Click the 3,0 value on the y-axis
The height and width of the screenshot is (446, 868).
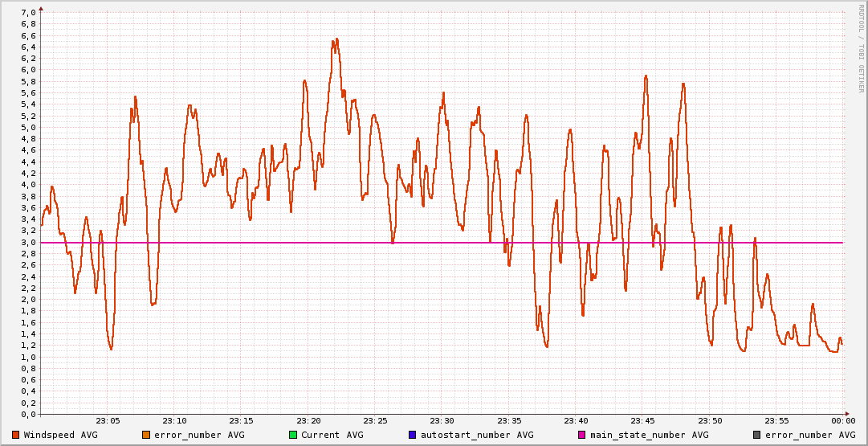coord(27,243)
